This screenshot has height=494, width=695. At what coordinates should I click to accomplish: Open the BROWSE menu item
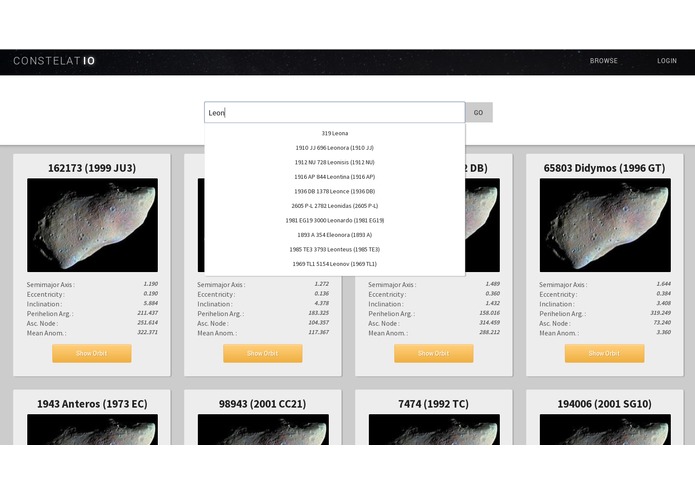[x=603, y=61]
